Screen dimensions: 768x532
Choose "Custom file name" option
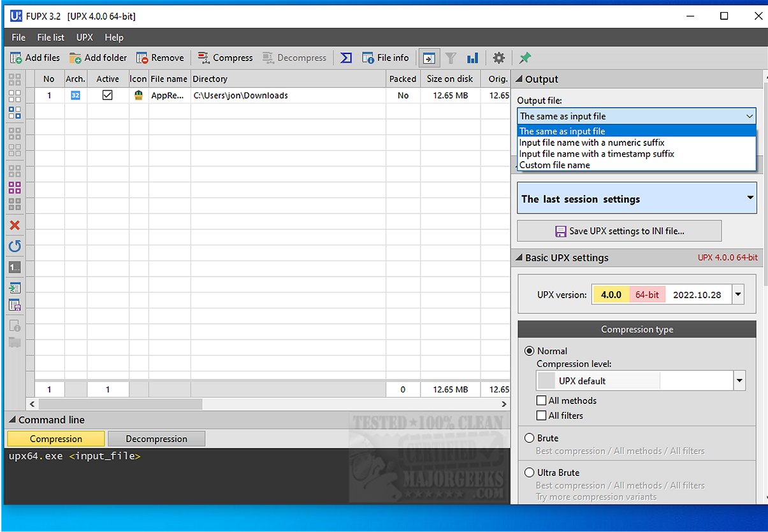637,165
